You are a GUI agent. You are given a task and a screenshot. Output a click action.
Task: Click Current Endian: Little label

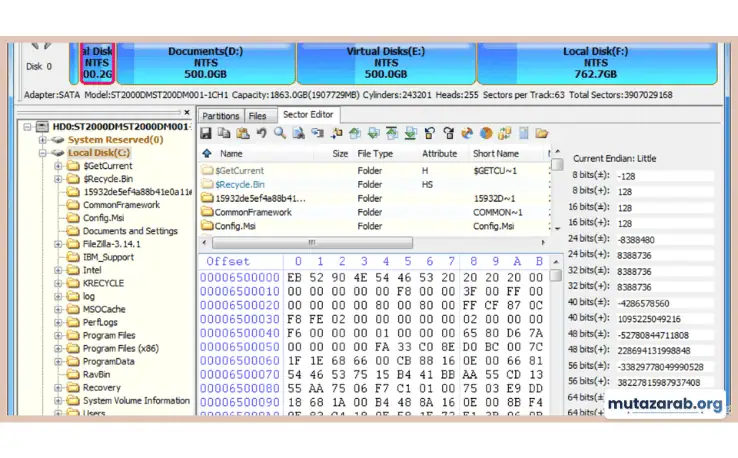(x=614, y=159)
